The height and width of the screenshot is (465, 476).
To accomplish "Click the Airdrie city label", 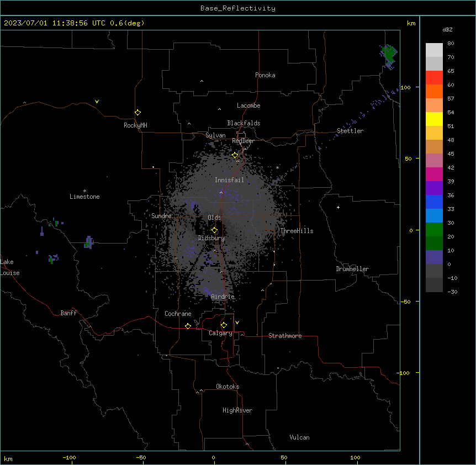I will [x=223, y=297].
